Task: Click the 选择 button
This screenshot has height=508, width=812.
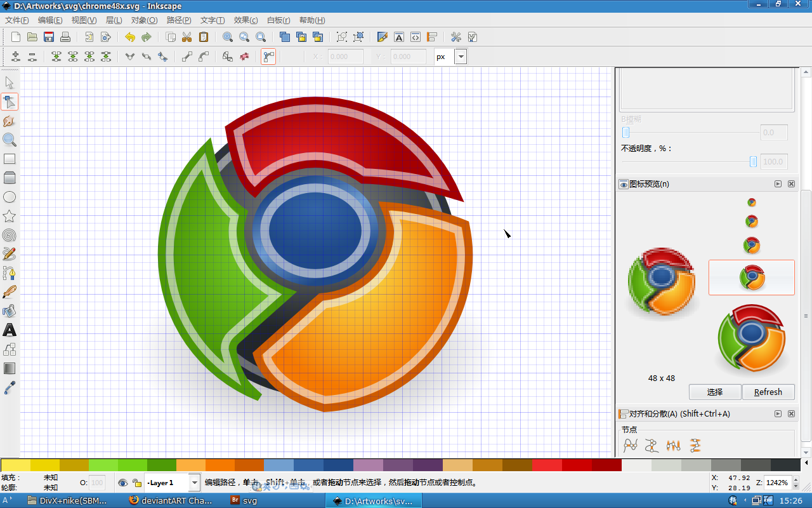Action: 715,392
